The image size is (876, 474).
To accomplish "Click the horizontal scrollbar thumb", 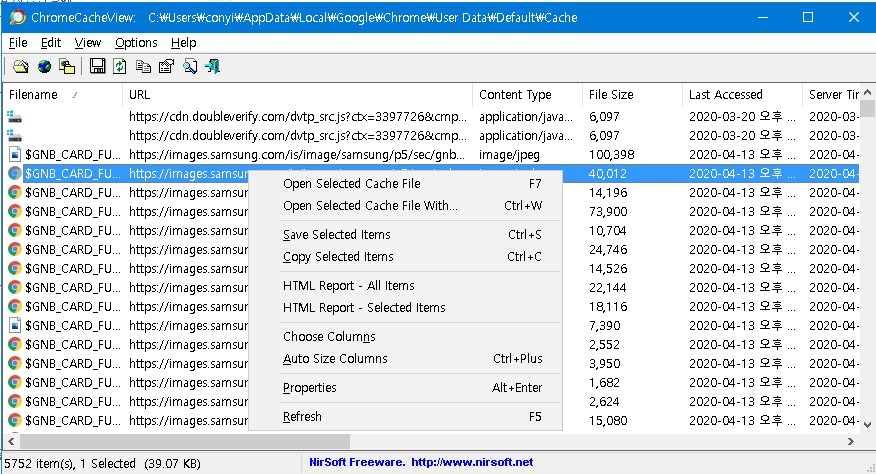I will coord(185,442).
